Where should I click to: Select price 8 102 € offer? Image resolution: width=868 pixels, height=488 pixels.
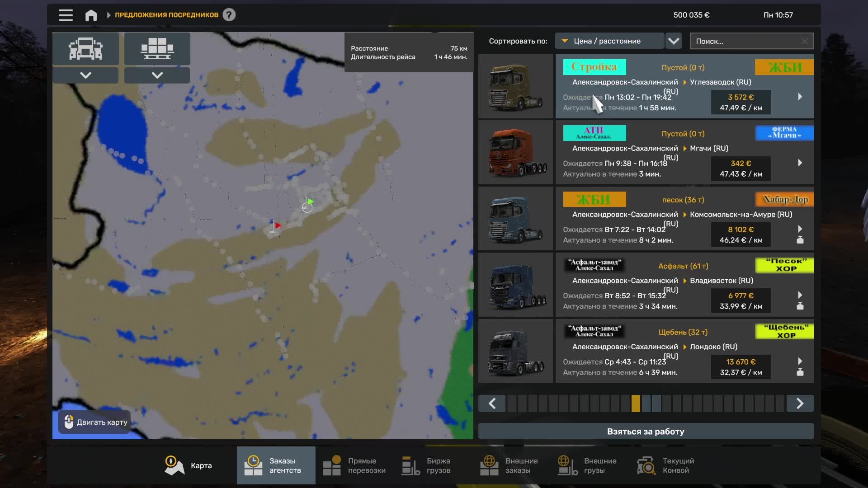click(741, 235)
